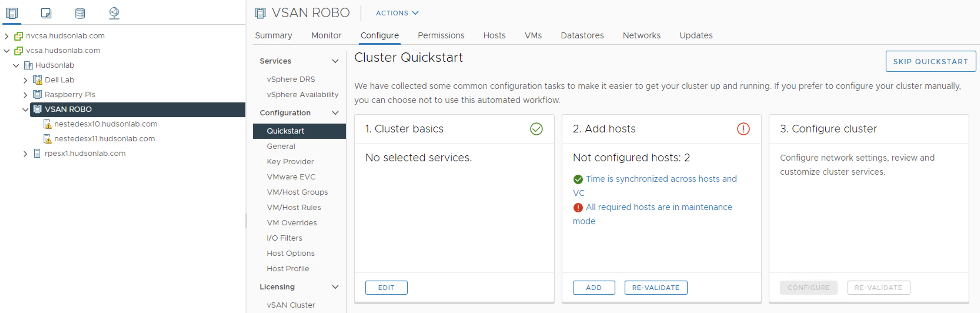Viewport: 980px width, 313px height.
Task: Collapse the VSAN ROBO cluster node
Action: pos(25,109)
